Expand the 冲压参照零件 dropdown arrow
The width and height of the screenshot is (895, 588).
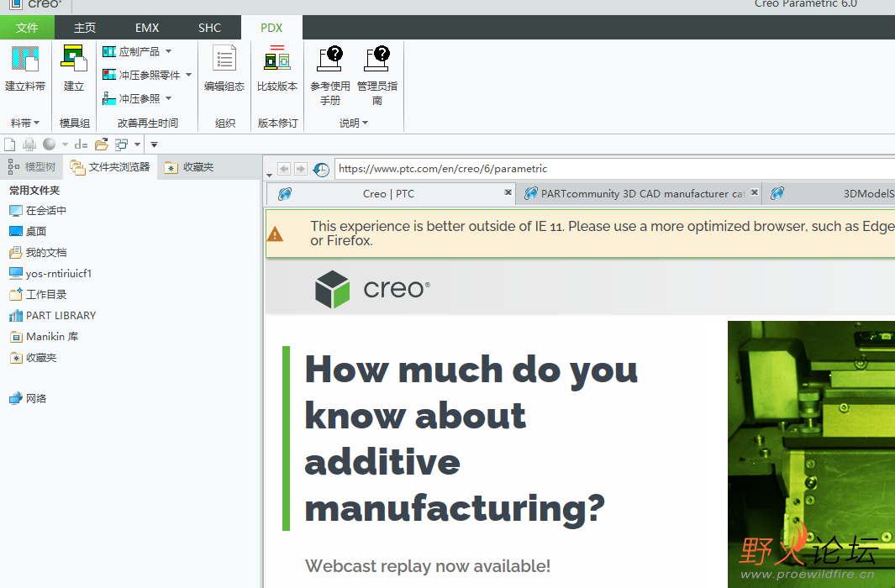click(x=188, y=75)
